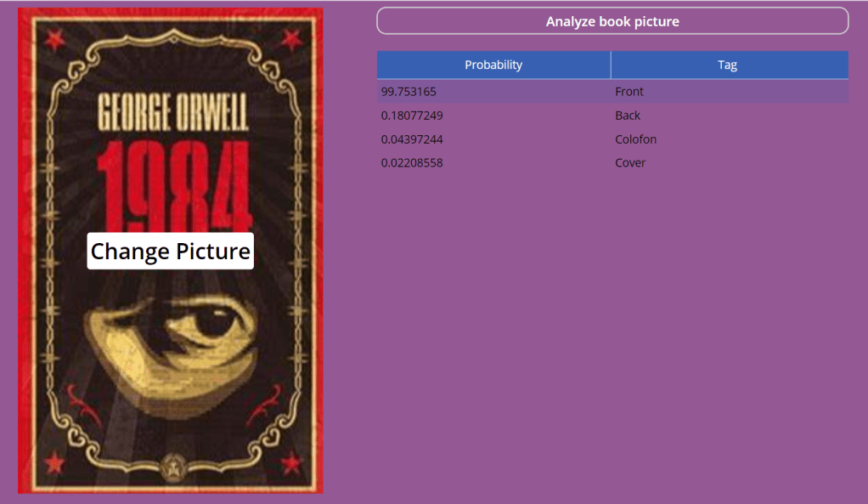
Task: Click the Analyze book picture button
Action: [x=612, y=21]
